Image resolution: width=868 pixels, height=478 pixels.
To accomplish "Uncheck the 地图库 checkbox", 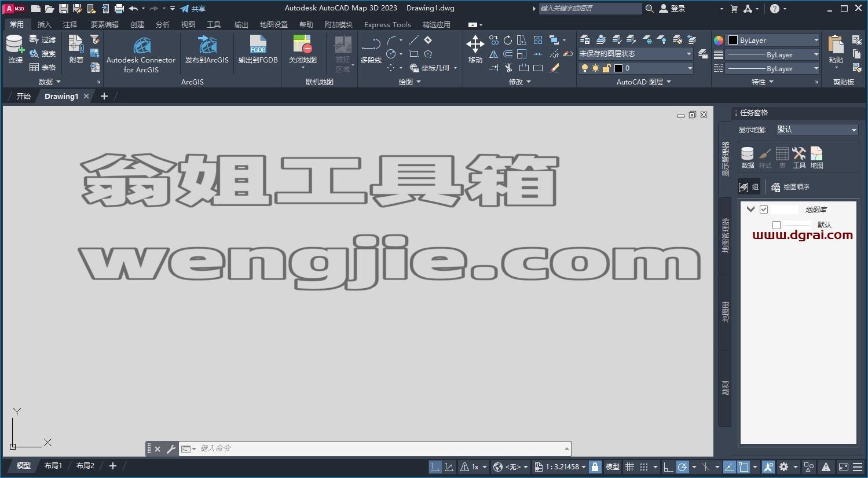I will pyautogui.click(x=764, y=209).
